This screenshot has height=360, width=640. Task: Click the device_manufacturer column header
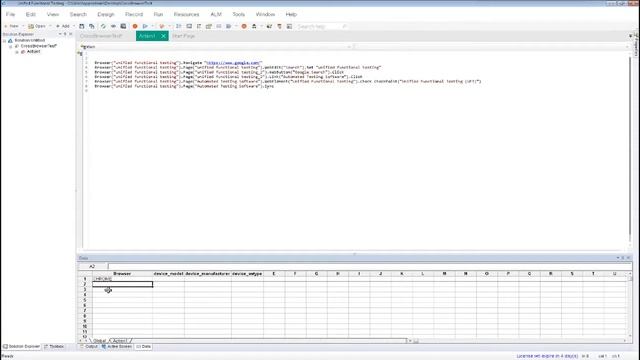tap(208, 273)
